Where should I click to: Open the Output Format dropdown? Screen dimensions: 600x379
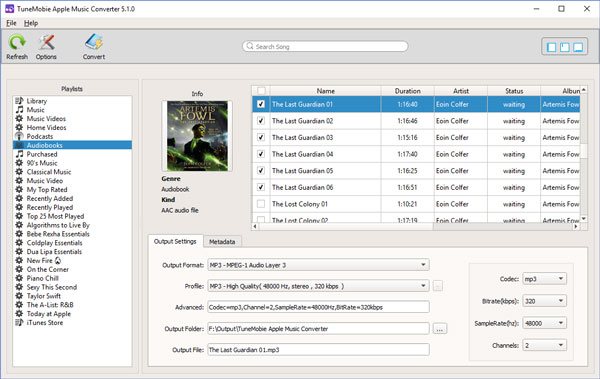[x=318, y=265]
